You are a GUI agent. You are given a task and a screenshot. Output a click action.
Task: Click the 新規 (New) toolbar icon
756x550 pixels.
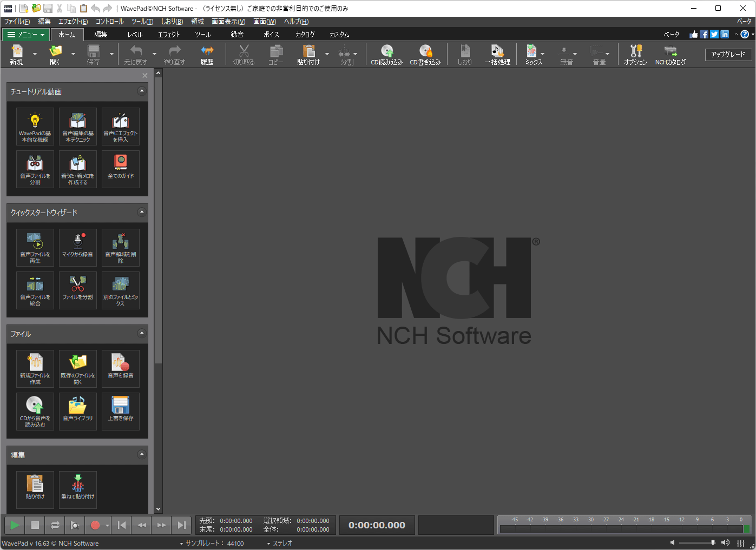click(17, 55)
